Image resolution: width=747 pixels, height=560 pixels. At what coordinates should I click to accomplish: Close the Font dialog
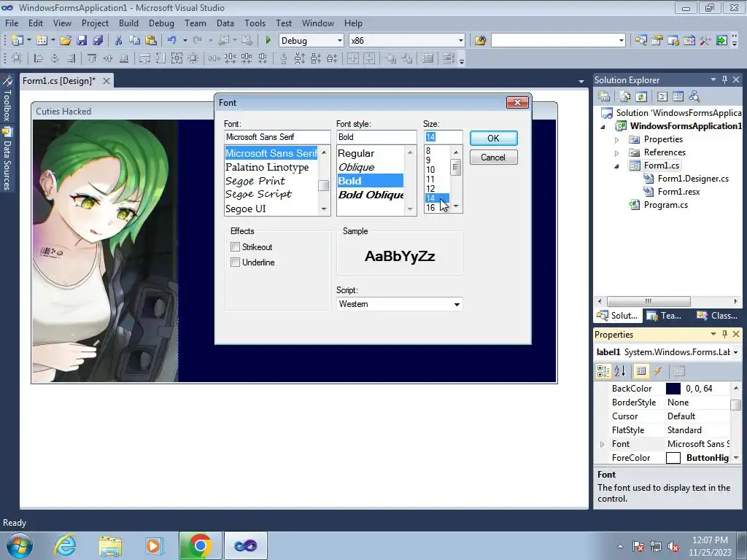(517, 102)
